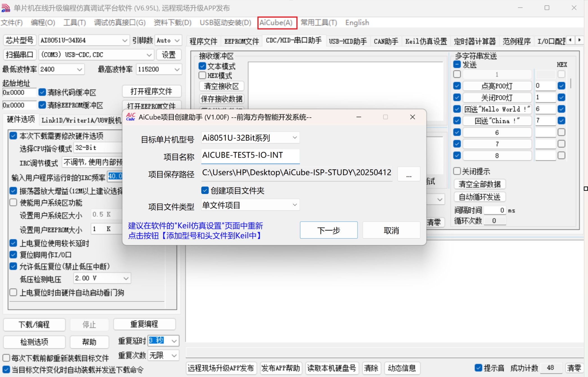This screenshot has height=377, width=588.
Task: Click 下一步 button in dialog
Action: tap(329, 230)
